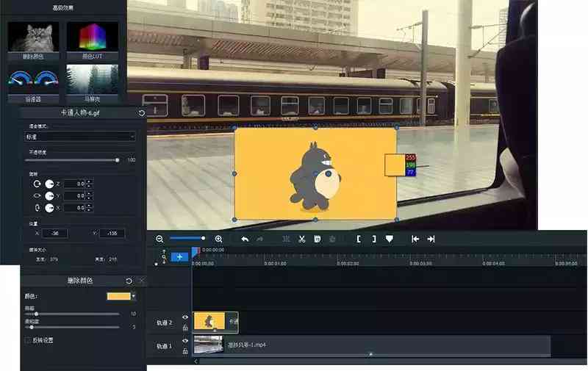The width and height of the screenshot is (588, 371).
Task: Add a new track with plus button
Action: (179, 256)
